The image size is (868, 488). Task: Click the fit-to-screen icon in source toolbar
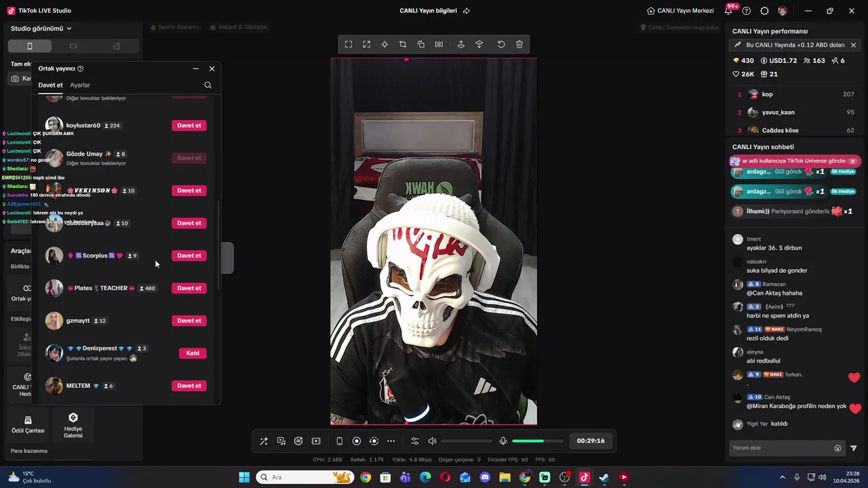tap(349, 45)
